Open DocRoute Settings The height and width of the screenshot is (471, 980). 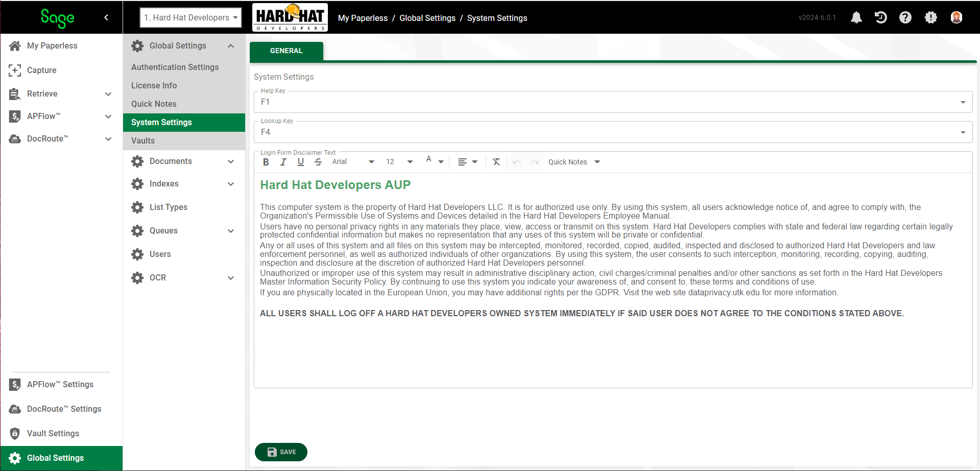[x=61, y=409]
